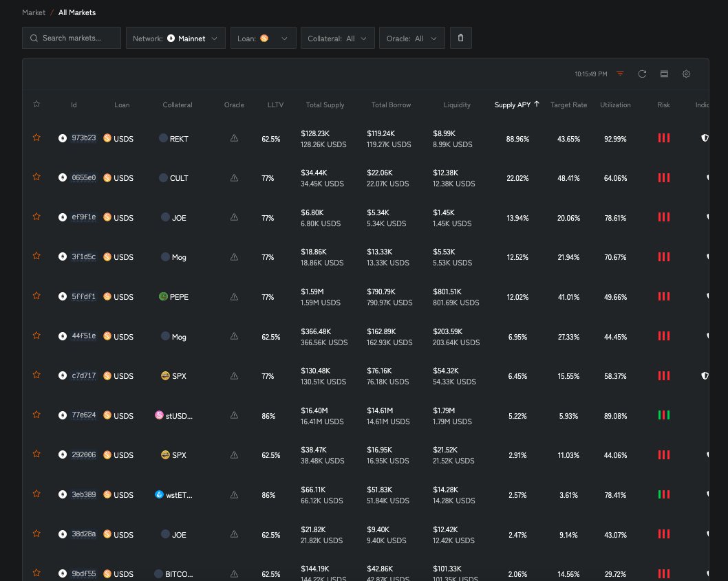Go to Market breadcrumb link
This screenshot has width=728, height=581.
point(34,12)
